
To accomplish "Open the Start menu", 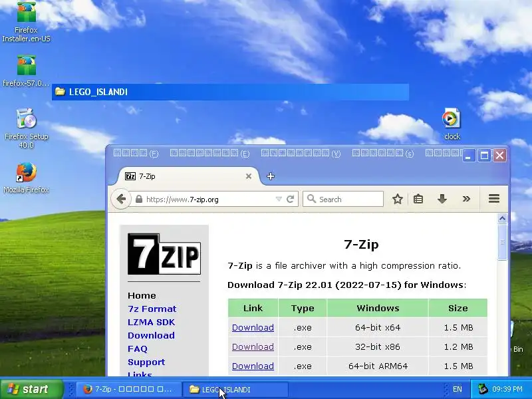I will tap(32, 389).
